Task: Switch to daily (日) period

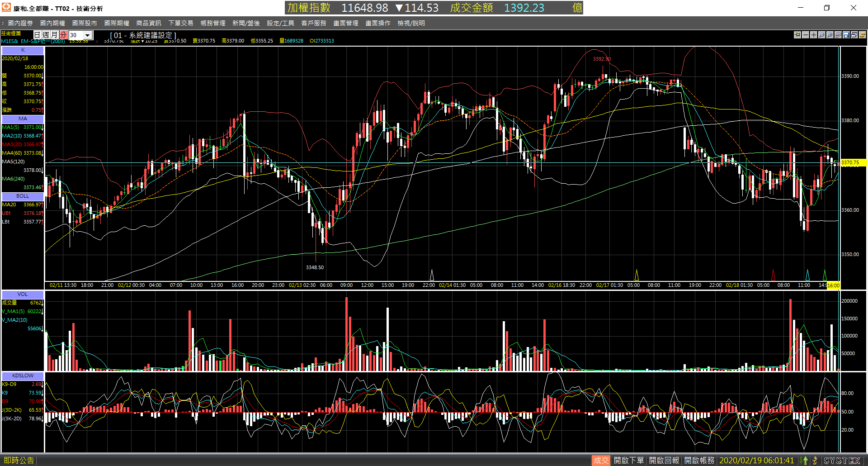Action: click(38, 35)
